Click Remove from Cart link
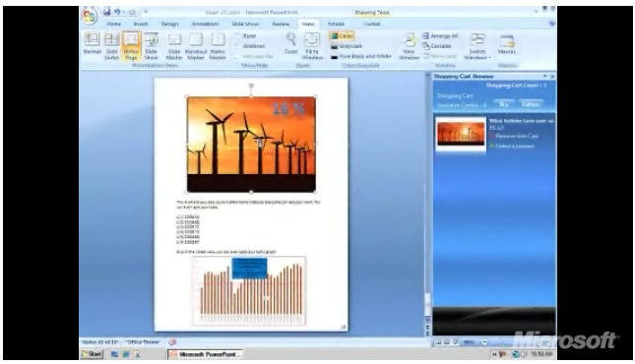This screenshot has width=635, height=364. click(517, 136)
